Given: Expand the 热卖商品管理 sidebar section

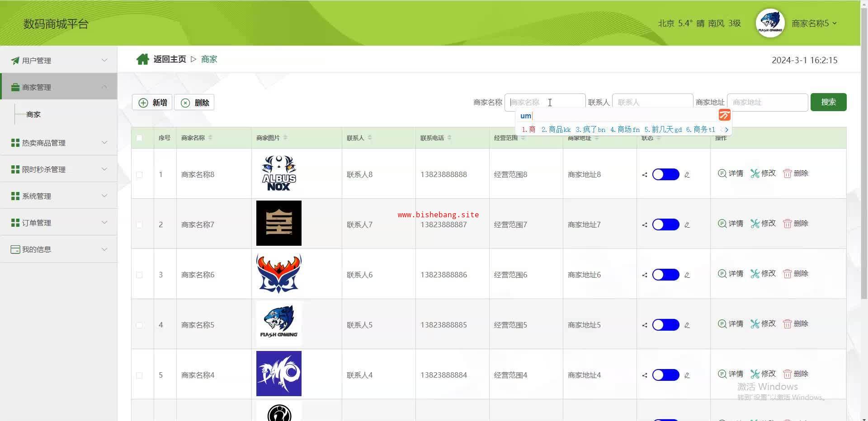Looking at the screenshot, I should [59, 143].
